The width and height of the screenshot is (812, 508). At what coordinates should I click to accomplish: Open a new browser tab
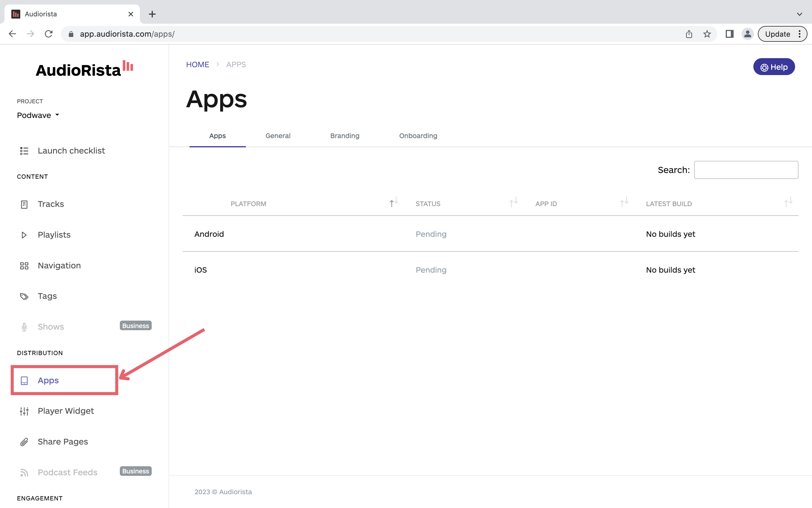tap(152, 14)
